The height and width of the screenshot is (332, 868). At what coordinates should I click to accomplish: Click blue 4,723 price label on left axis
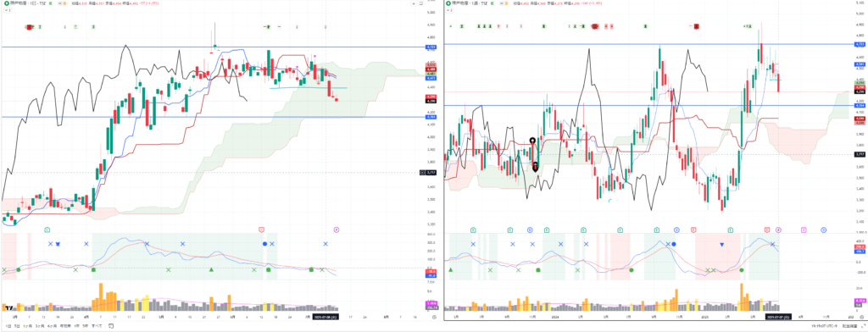431,47
